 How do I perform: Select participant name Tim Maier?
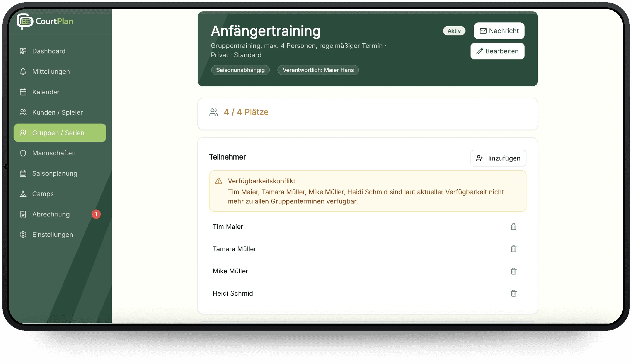(228, 227)
